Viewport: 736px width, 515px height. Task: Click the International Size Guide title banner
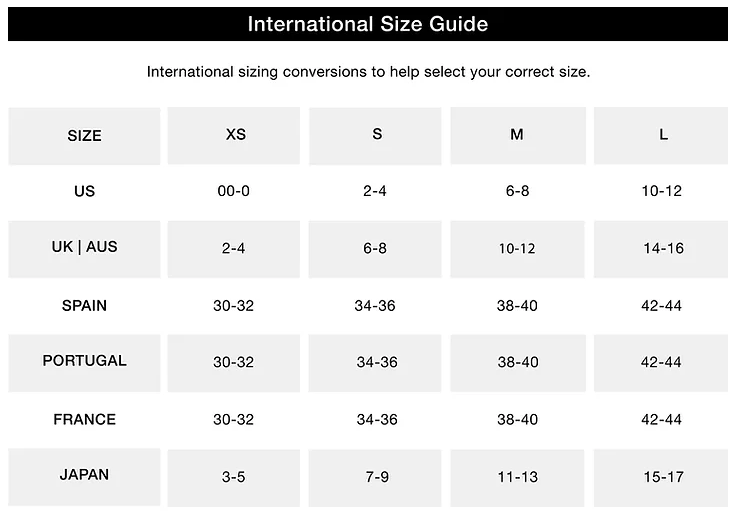(367, 24)
